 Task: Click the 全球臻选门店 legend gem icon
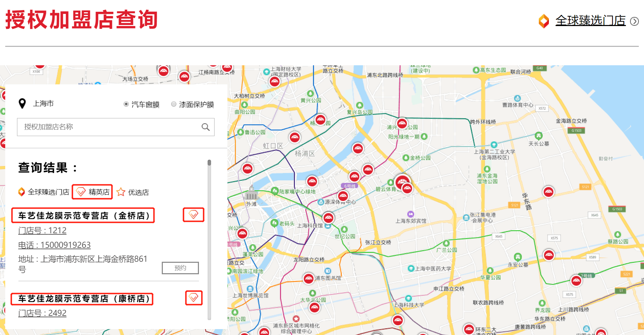(22, 192)
